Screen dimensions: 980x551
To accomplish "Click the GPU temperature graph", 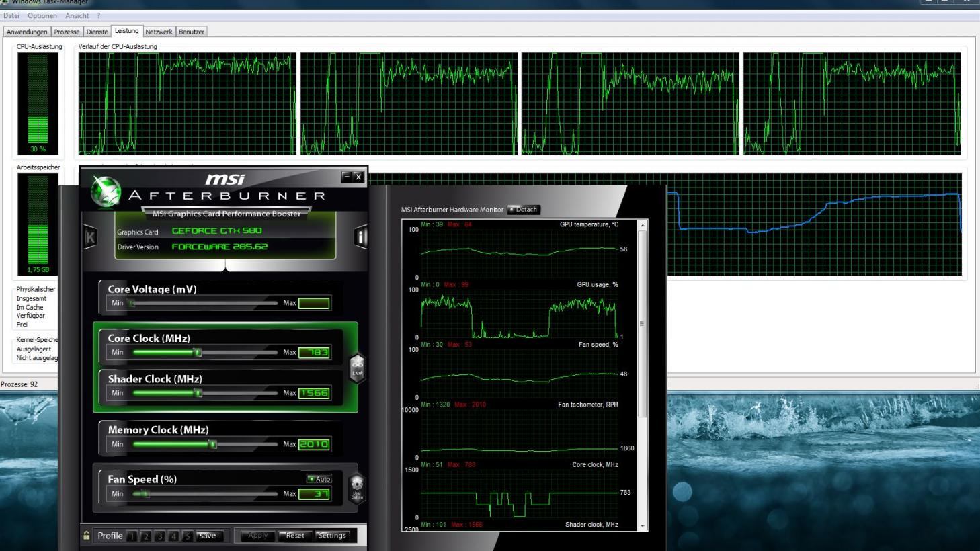I will pyautogui.click(x=519, y=253).
